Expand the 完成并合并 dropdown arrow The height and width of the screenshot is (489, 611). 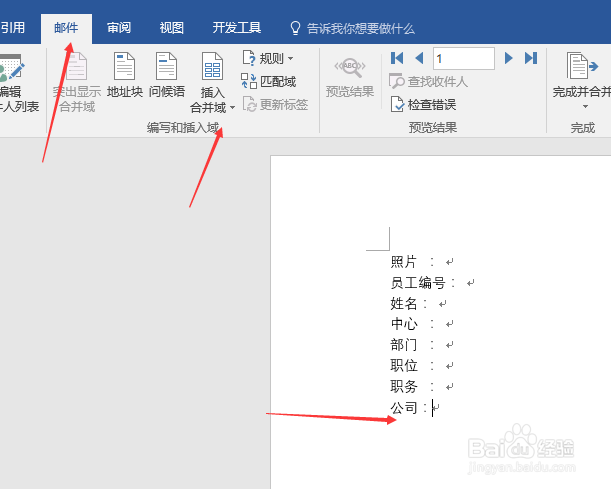point(585,106)
